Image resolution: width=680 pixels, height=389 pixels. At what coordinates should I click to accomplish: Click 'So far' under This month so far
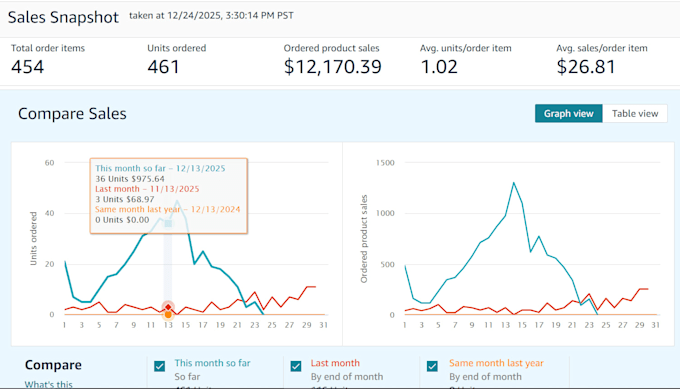click(187, 376)
